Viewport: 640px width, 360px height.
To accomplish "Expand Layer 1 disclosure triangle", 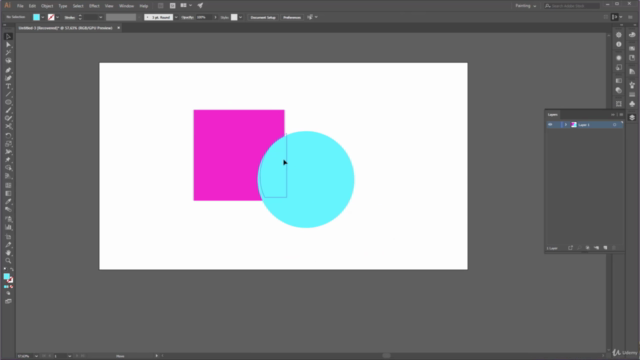I will click(566, 124).
